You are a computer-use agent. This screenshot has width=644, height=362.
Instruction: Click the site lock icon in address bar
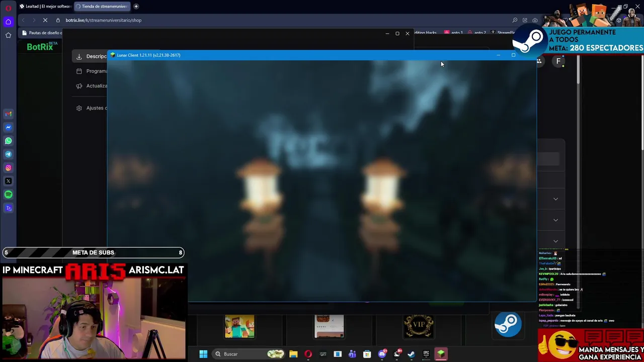[x=58, y=20]
